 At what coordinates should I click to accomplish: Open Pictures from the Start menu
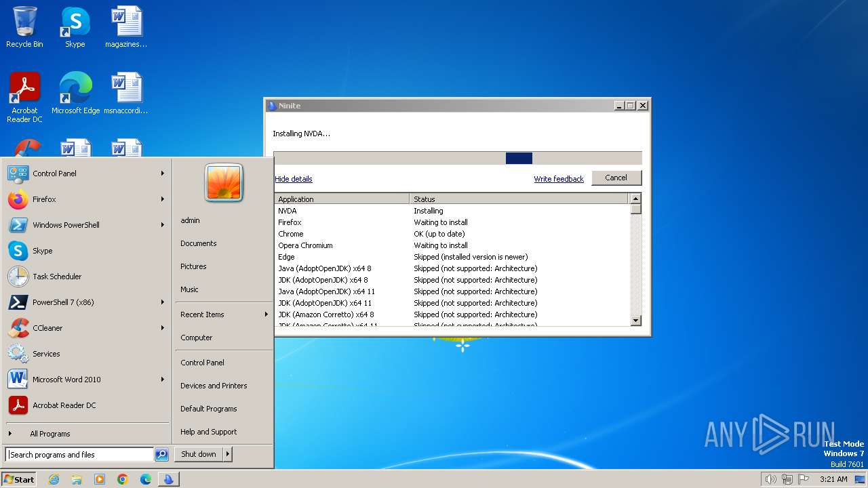[193, 266]
